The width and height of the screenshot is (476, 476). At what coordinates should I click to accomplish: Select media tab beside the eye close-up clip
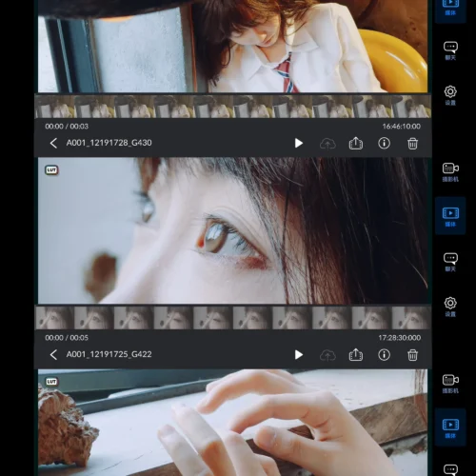point(450,216)
